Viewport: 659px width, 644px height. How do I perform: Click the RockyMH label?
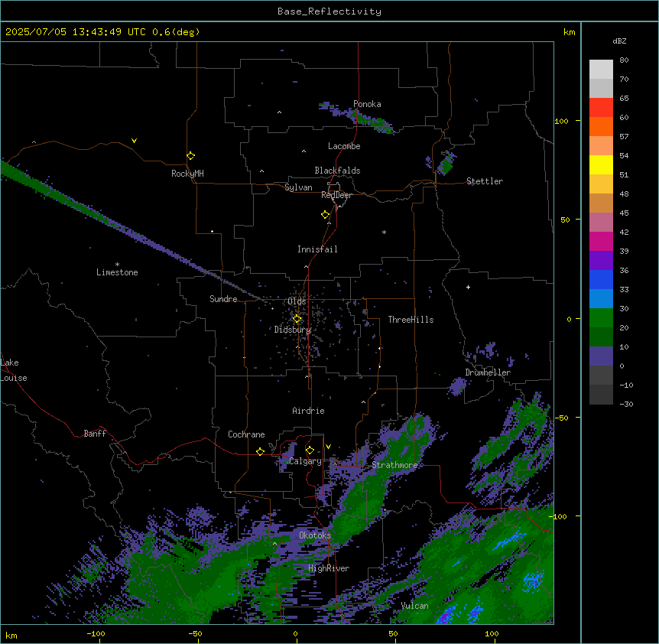187,174
